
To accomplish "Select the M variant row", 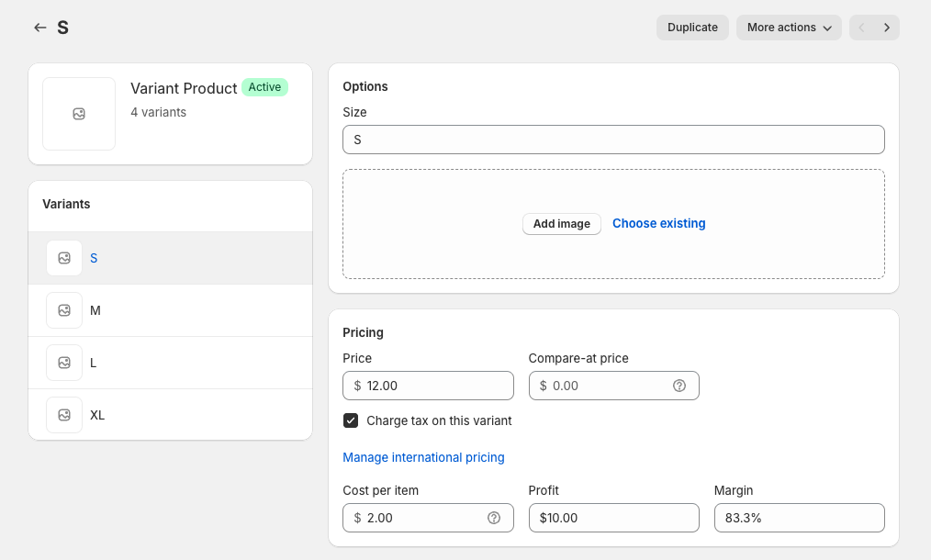I will click(184, 310).
